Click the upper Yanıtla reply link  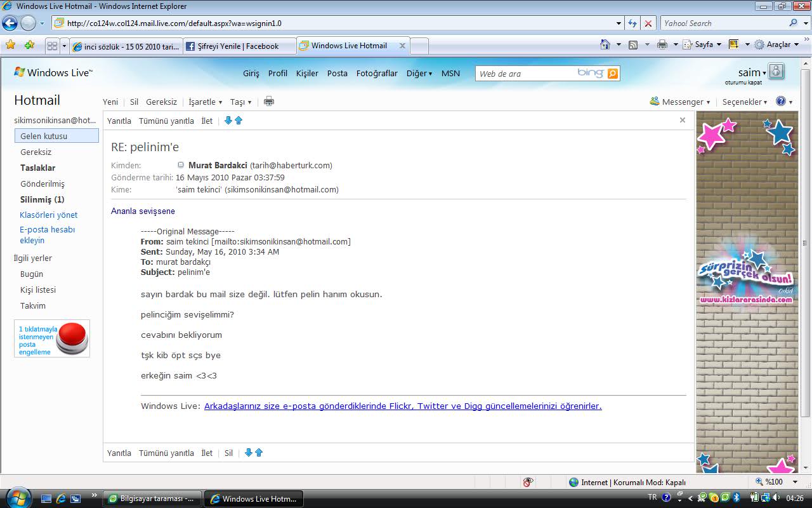pos(119,121)
